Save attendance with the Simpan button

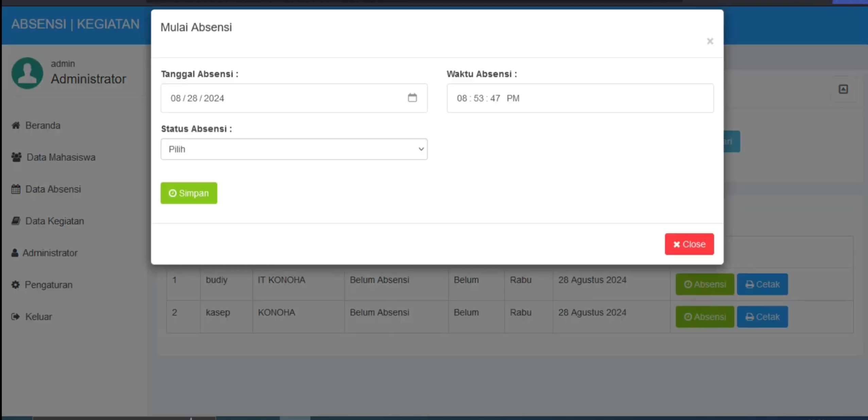pyautogui.click(x=189, y=193)
